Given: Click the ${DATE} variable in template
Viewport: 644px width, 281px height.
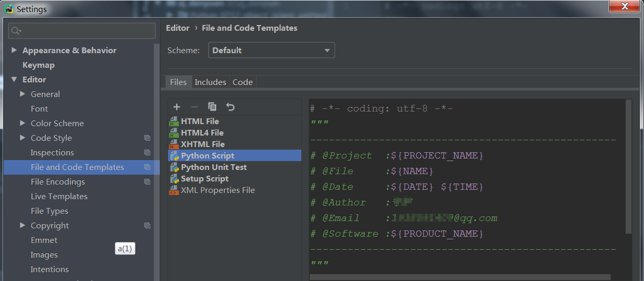Looking at the screenshot, I should point(412,187).
